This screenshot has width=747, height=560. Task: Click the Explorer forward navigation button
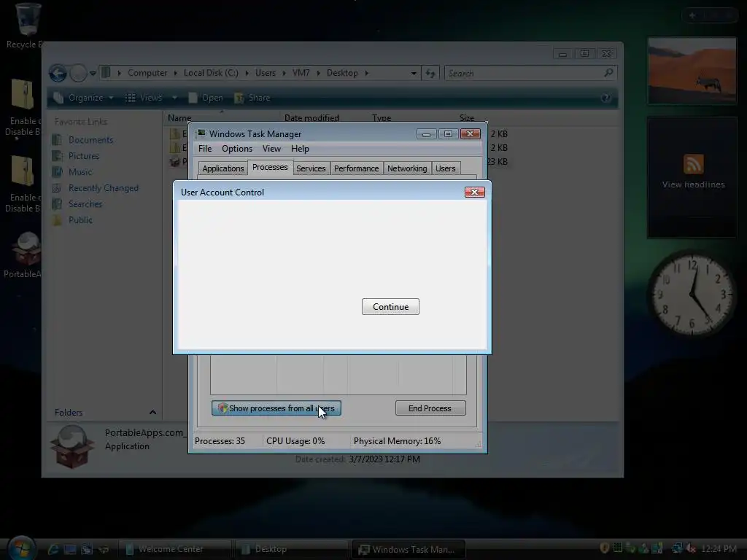coord(78,73)
